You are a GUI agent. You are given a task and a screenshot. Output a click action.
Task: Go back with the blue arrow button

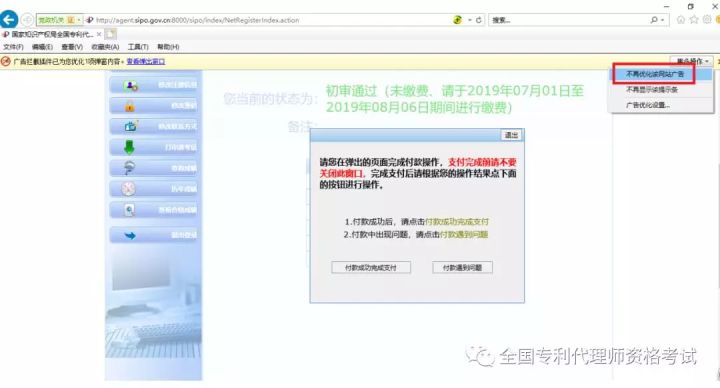(9, 20)
